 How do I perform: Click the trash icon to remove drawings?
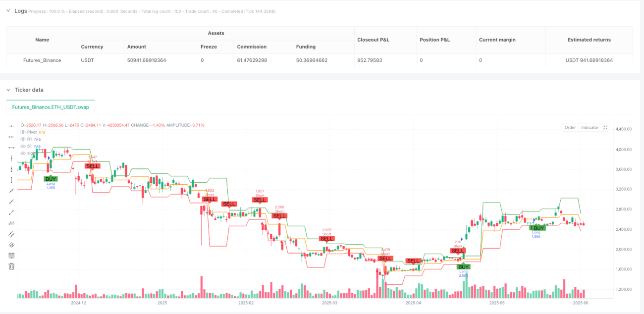(12, 266)
